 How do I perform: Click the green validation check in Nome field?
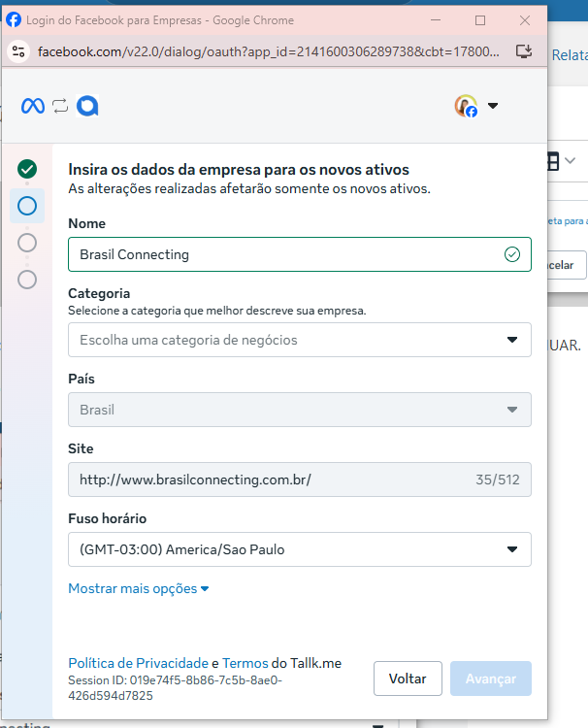coord(512,254)
